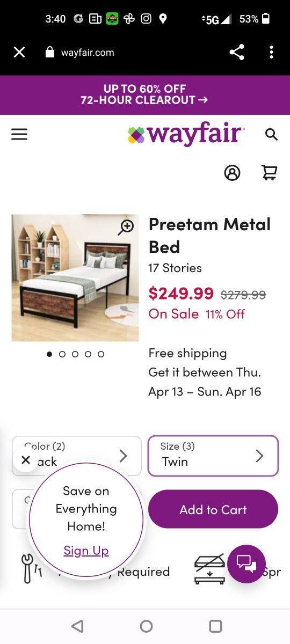Tap the Preetam Metal Bed product photo
The image size is (290, 644).
pos(75,278)
